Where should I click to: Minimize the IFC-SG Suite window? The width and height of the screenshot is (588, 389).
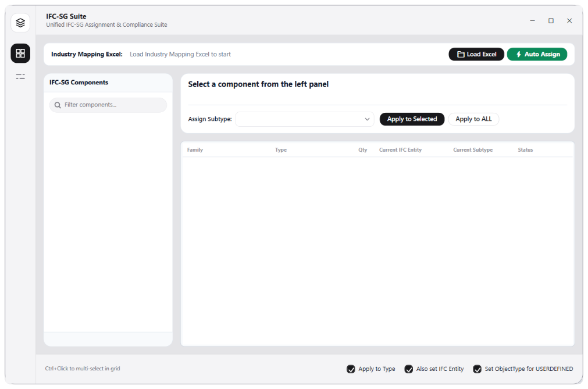coord(533,20)
